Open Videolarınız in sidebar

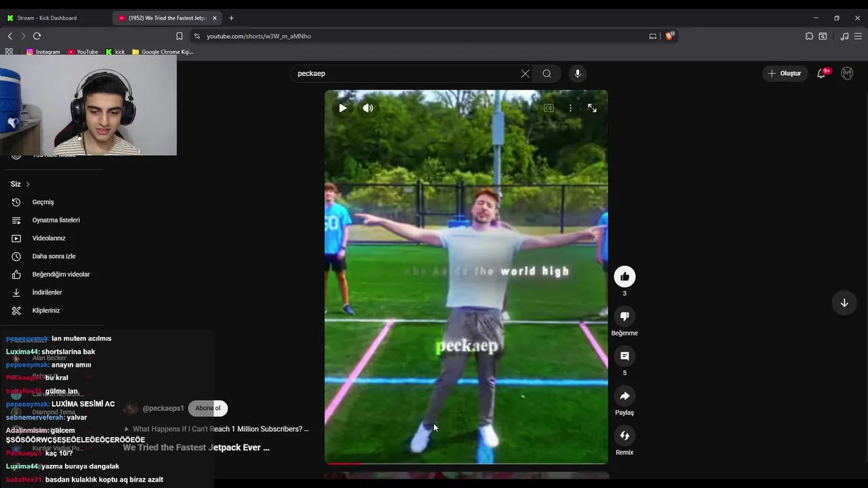pyautogui.click(x=49, y=238)
